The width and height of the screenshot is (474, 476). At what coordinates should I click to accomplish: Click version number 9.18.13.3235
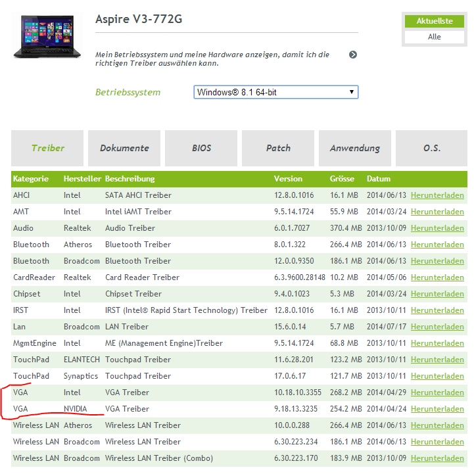tap(296, 409)
